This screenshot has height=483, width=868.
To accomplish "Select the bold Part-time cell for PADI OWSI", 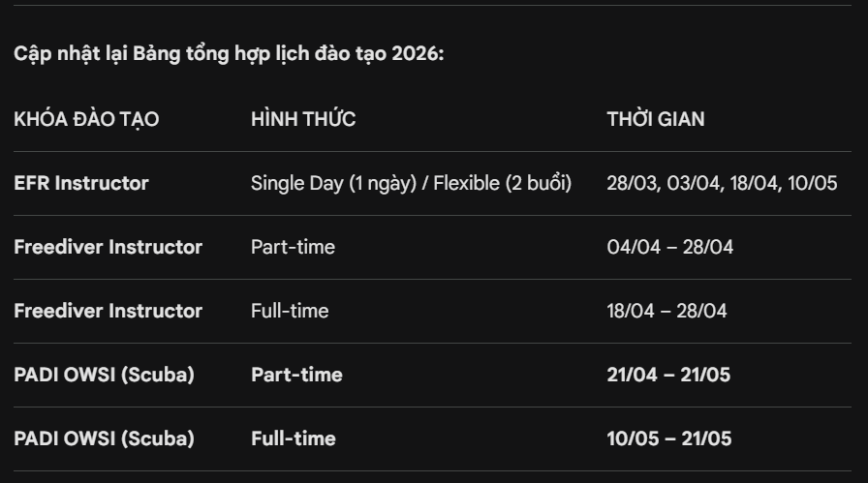I will 296,375.
